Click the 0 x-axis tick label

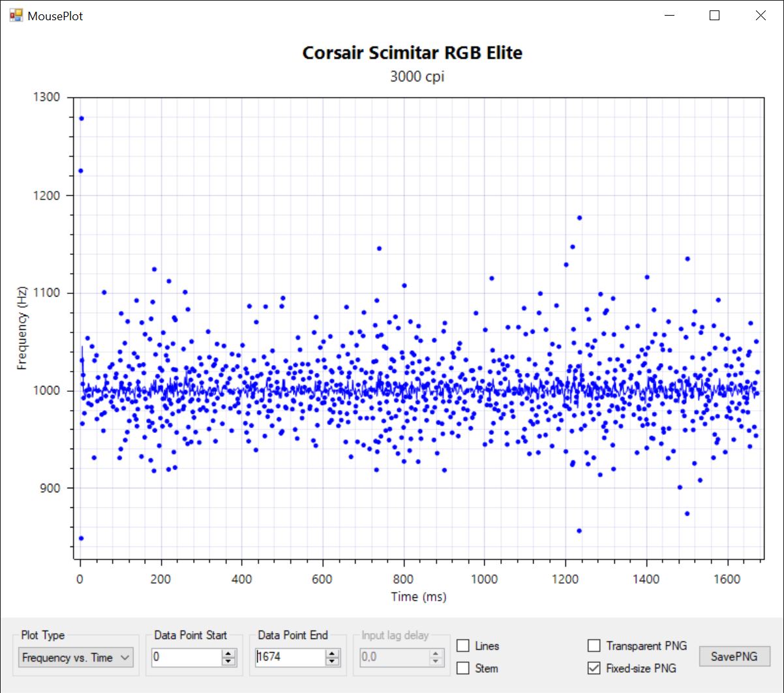80,578
